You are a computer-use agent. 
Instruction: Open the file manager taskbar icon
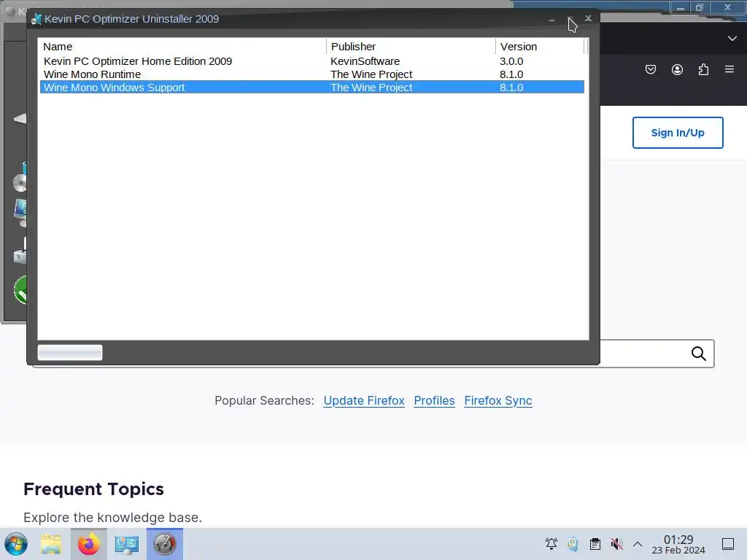tap(51, 544)
